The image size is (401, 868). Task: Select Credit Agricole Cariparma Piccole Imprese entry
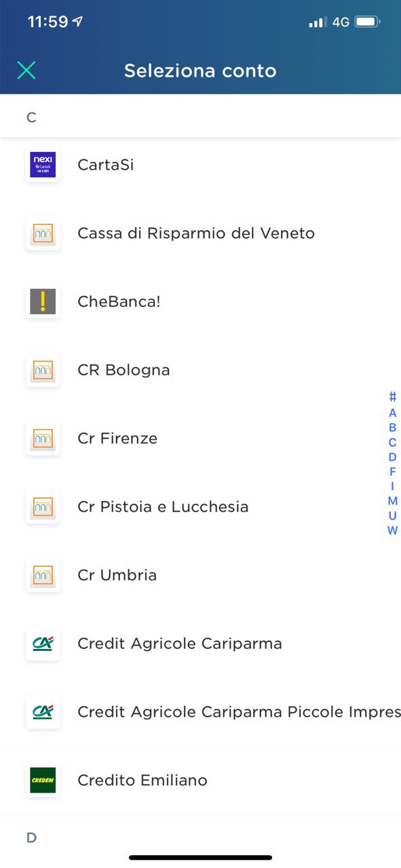(x=200, y=712)
